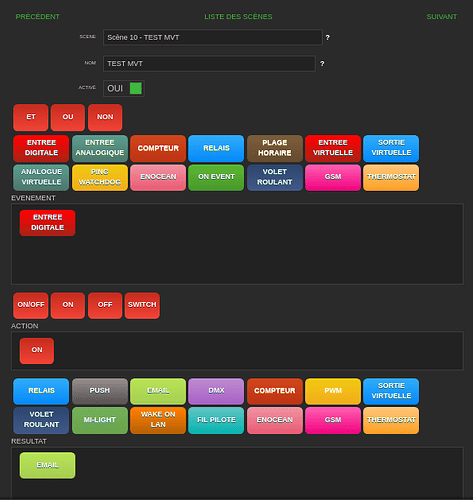Go to PRÉCÉDENT scene
The height and width of the screenshot is (500, 473).
point(38,17)
